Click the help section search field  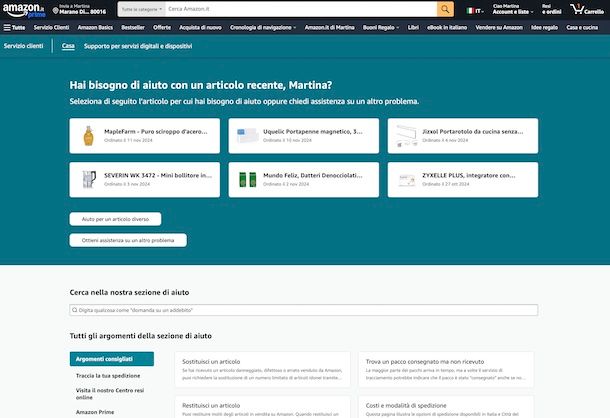point(303,310)
